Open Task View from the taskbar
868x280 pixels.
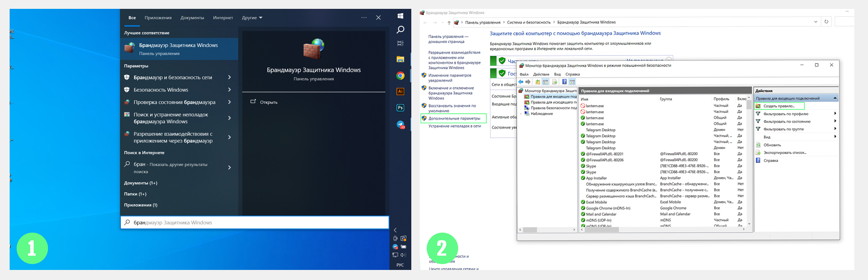400,43
